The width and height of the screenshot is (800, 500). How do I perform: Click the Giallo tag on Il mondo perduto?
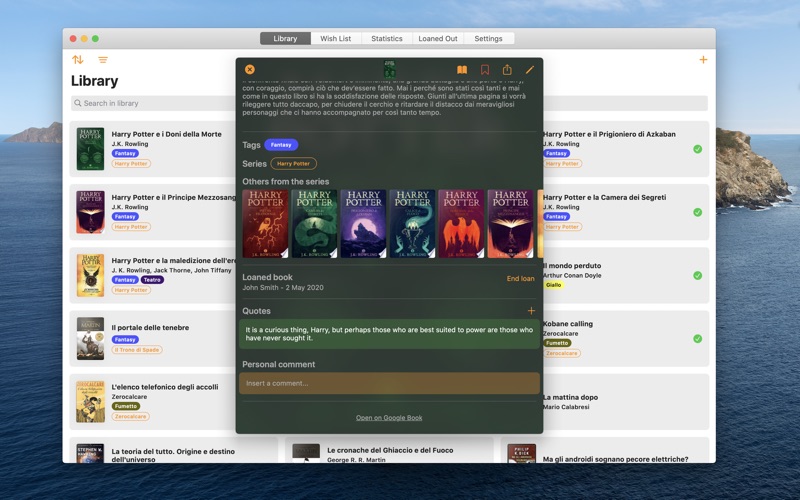(554, 285)
